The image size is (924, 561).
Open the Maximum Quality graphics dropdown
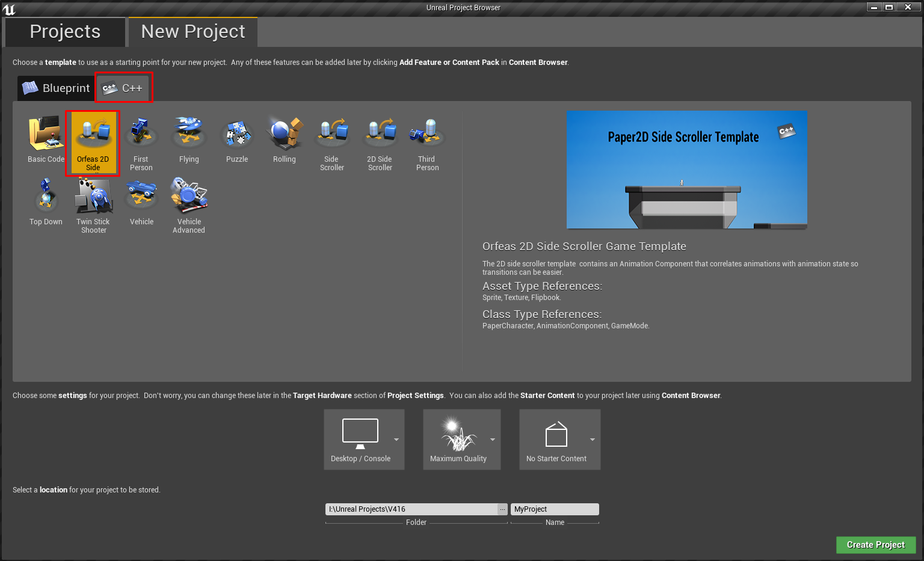(461, 440)
